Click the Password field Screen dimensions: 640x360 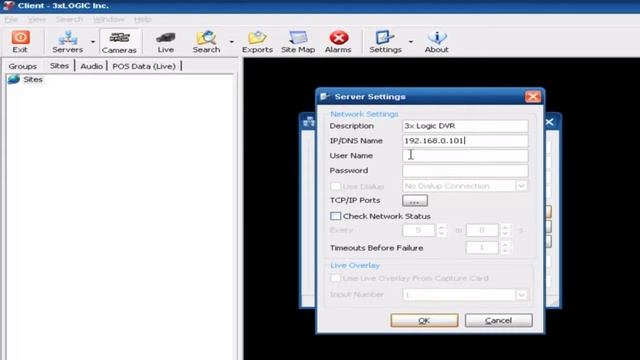click(465, 171)
